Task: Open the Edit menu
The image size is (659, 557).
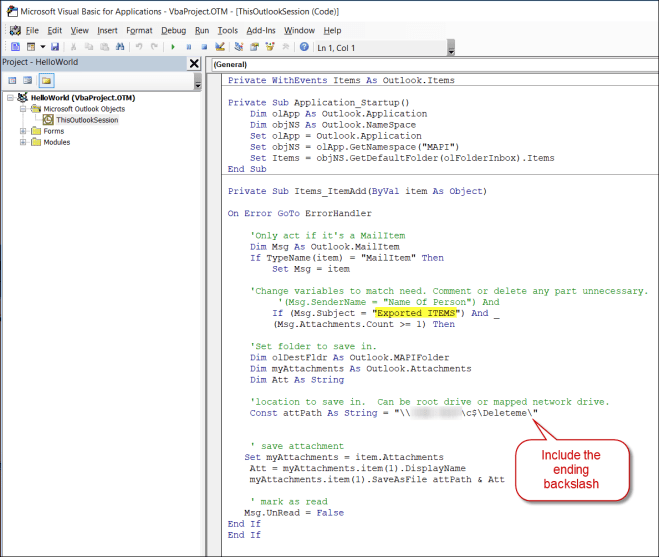Action: click(x=55, y=30)
